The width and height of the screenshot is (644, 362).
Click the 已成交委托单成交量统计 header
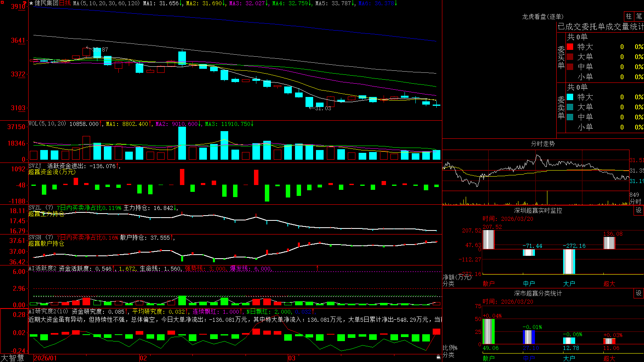pos(601,27)
